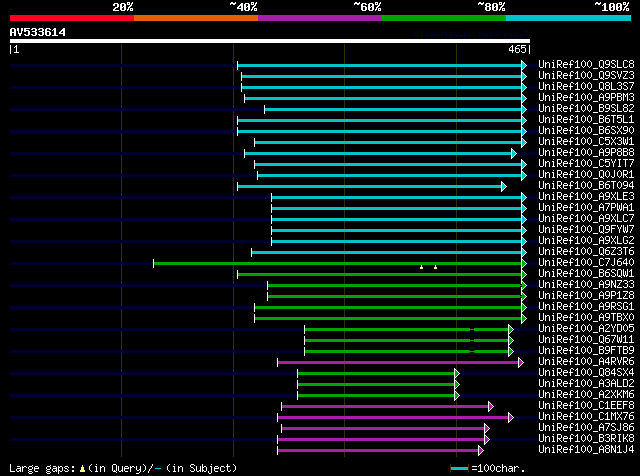The width and height of the screenshot is (640, 476).
Task: Open hit UniRef100_B6T5L1 label
Action: click(586, 119)
